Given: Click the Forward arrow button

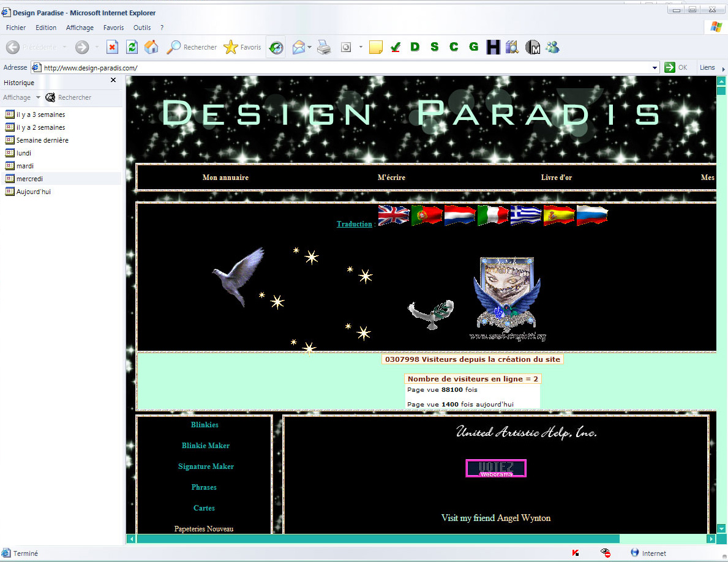Looking at the screenshot, I should (82, 47).
